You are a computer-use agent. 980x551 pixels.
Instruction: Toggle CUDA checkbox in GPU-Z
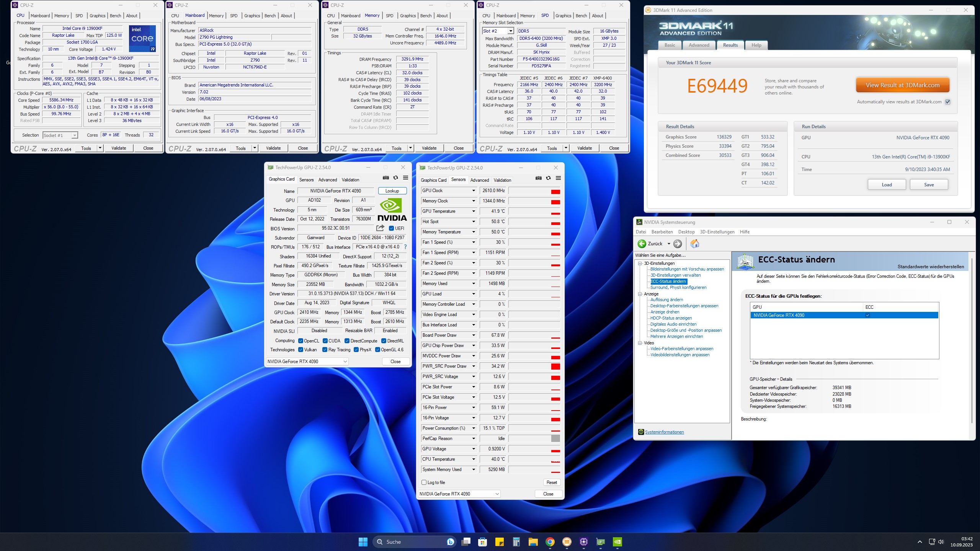[325, 341]
